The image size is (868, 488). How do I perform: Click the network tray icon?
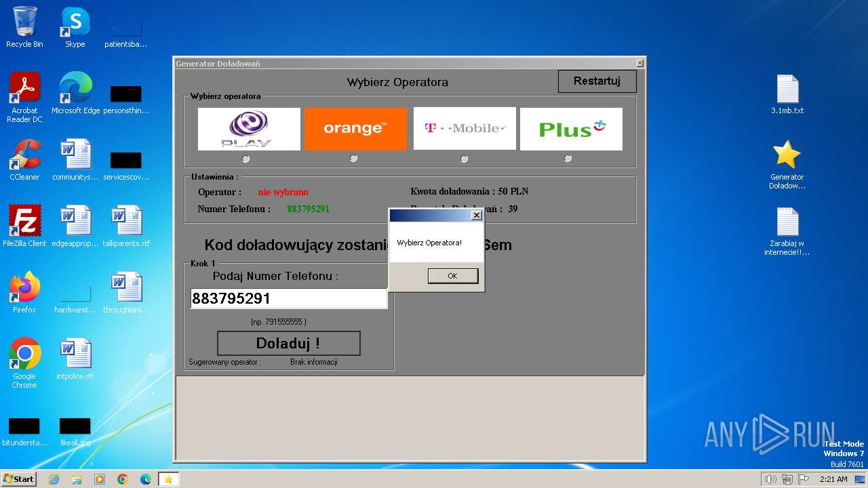(787, 479)
